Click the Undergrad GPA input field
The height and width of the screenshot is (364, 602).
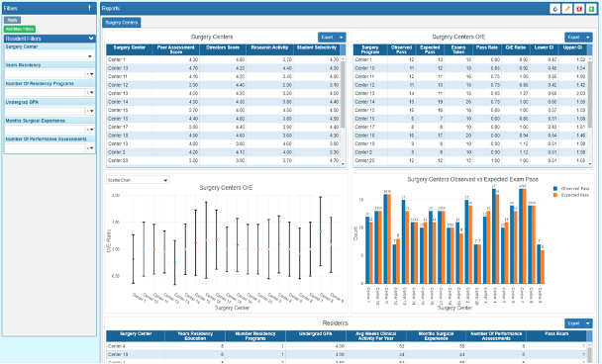pos(45,111)
